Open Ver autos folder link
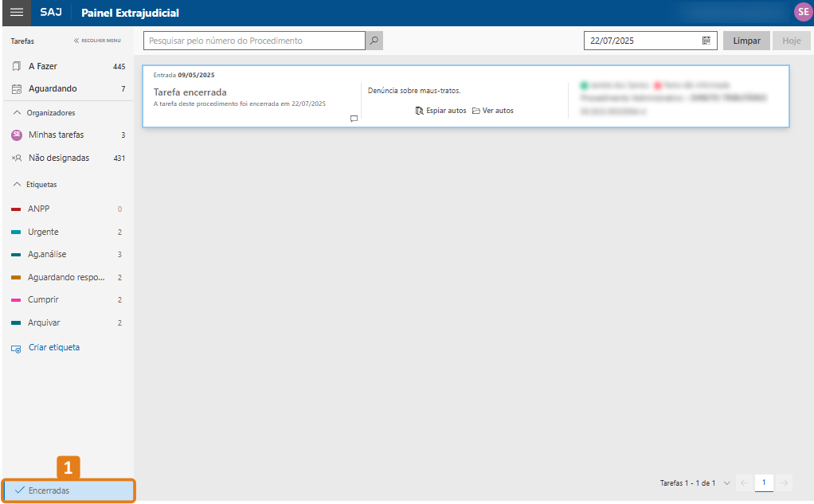This screenshot has width=814, height=504. (x=492, y=111)
